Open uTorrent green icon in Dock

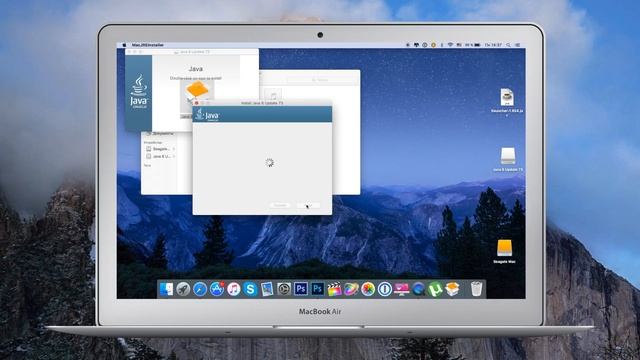point(435,289)
